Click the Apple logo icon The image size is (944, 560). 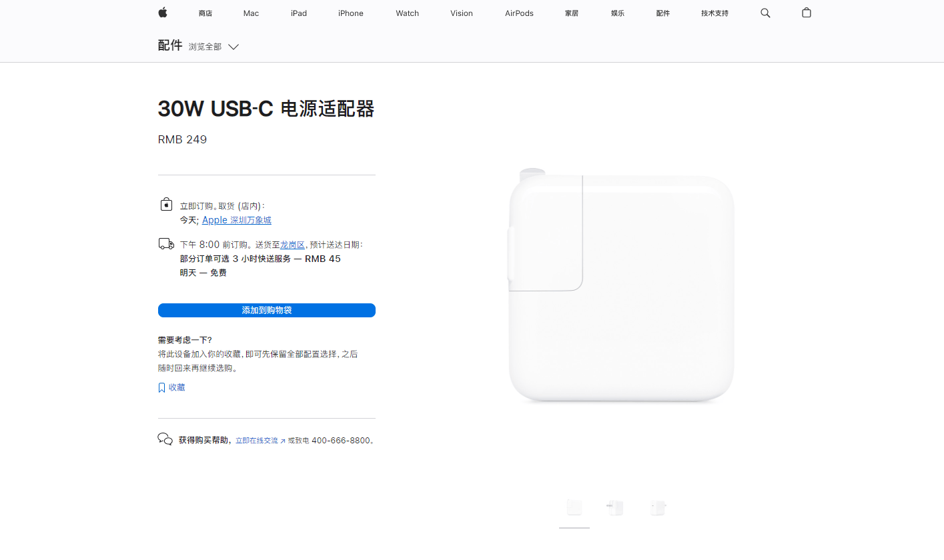tap(163, 13)
